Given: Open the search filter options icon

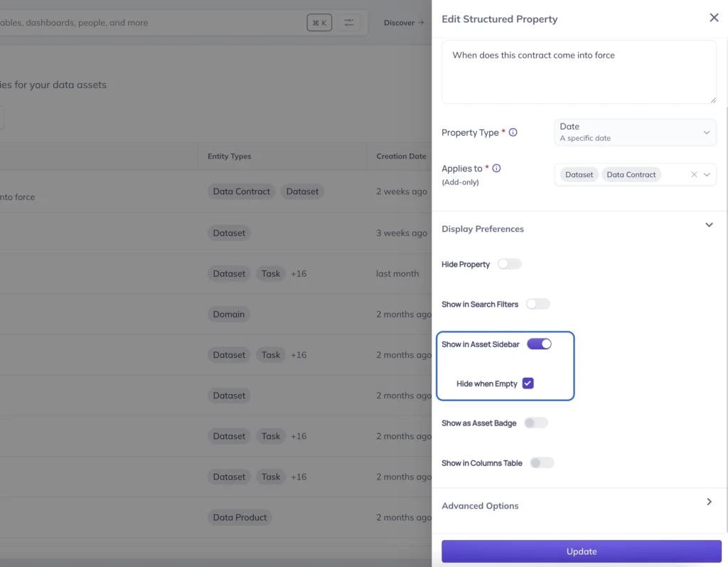Looking at the screenshot, I should tap(348, 22).
